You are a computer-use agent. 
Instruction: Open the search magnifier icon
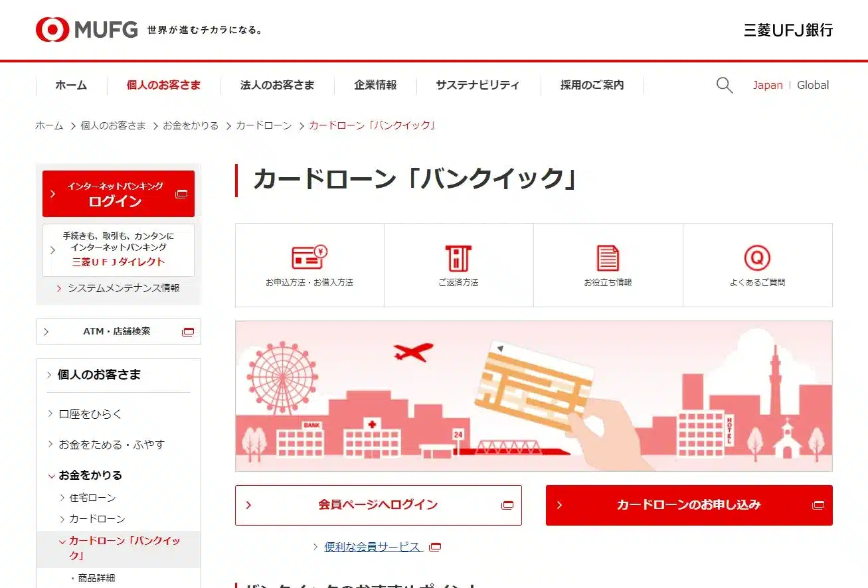coord(725,85)
